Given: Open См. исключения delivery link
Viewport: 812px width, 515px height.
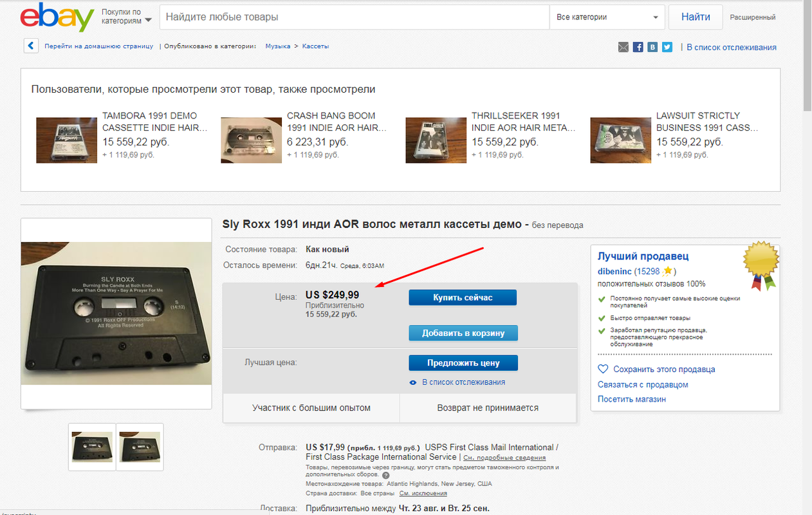Looking at the screenshot, I should [x=423, y=493].
